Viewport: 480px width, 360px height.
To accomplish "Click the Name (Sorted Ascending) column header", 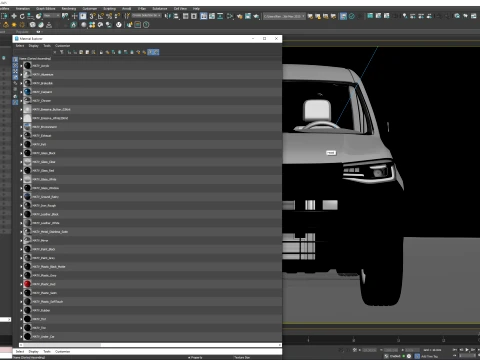I will pos(35,59).
